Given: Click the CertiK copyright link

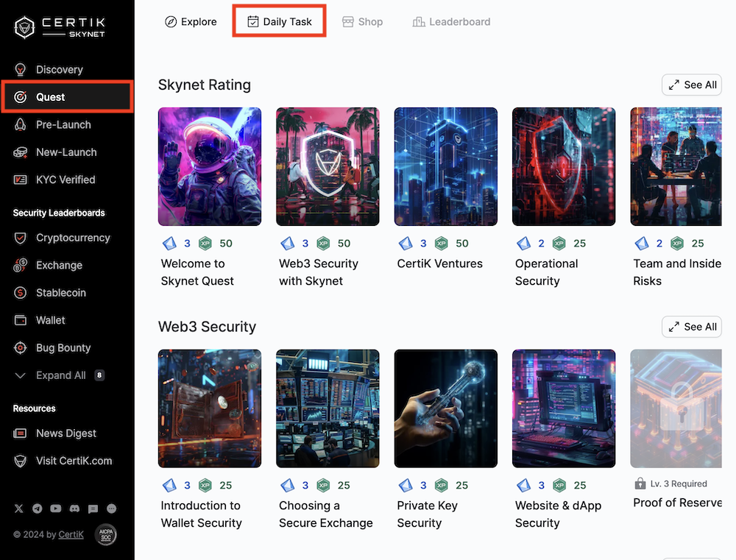Looking at the screenshot, I should (71, 535).
